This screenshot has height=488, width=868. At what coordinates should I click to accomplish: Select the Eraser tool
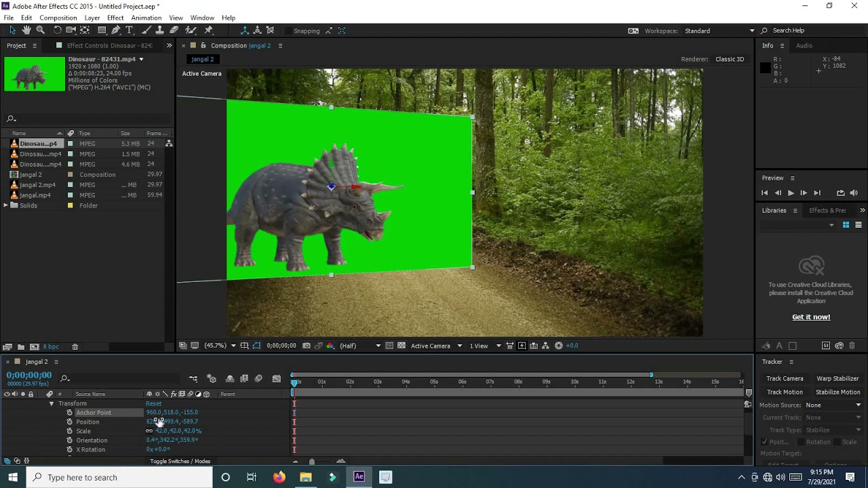(174, 30)
